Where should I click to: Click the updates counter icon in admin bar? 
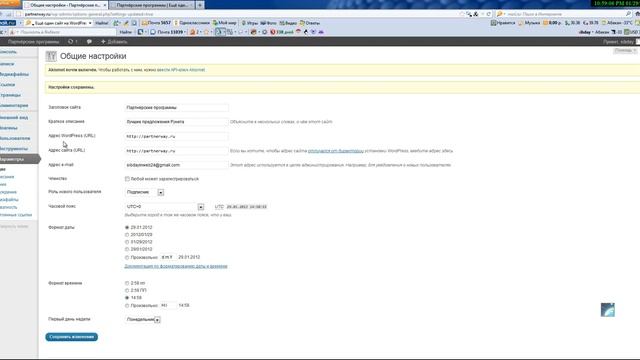tap(73, 42)
